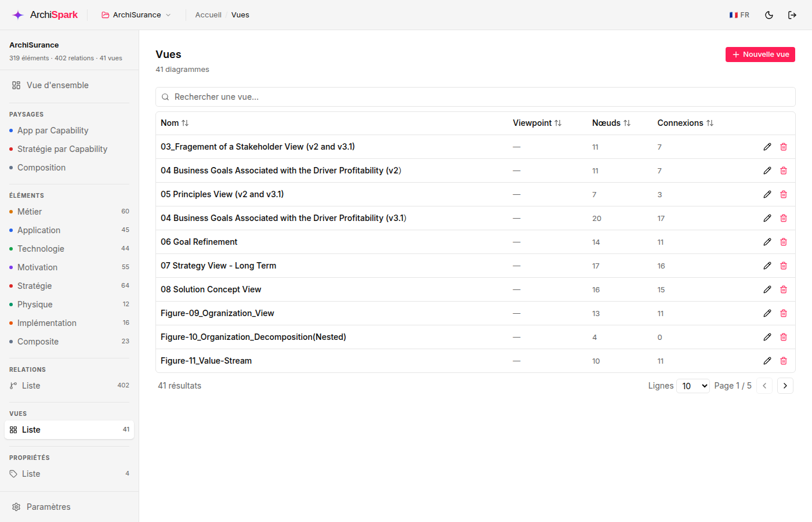Viewport: 812px width, 522px height.
Task: Show Implémentation elements
Action: [70, 323]
